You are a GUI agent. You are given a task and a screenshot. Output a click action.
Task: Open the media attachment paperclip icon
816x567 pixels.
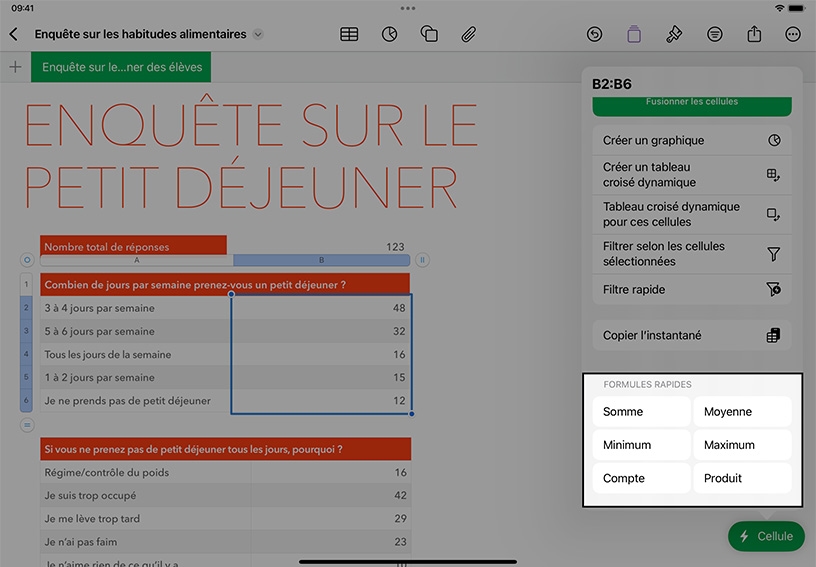tap(468, 34)
